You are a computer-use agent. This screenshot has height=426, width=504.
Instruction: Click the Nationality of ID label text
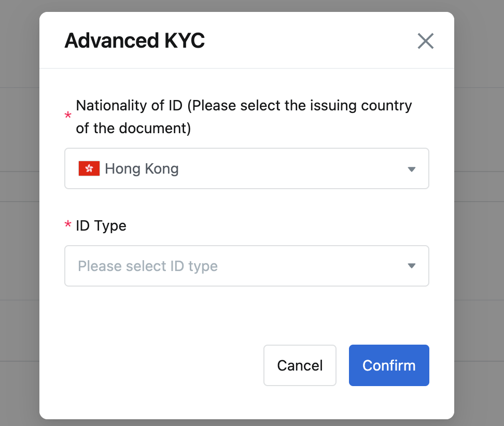point(244,117)
